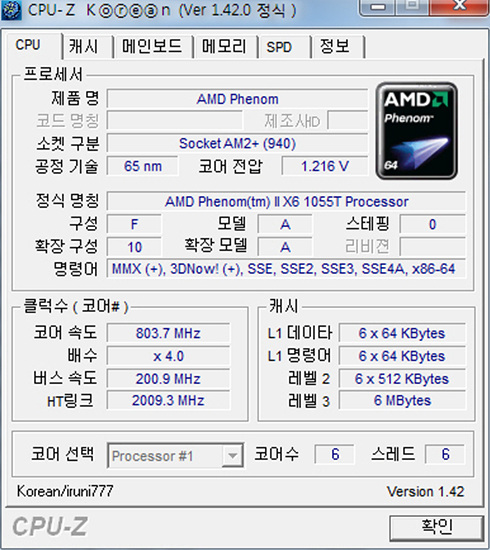Viewport: 490px width, 550px height.
Task: Click the 6 MBytes level 3 cache field
Action: click(x=402, y=401)
